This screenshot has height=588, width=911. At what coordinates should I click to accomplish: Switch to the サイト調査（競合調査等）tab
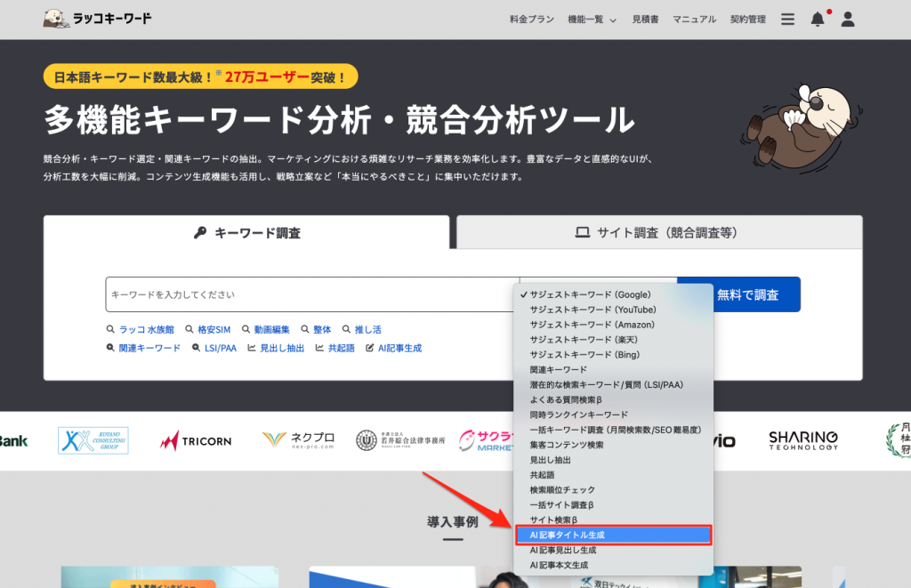[658, 233]
